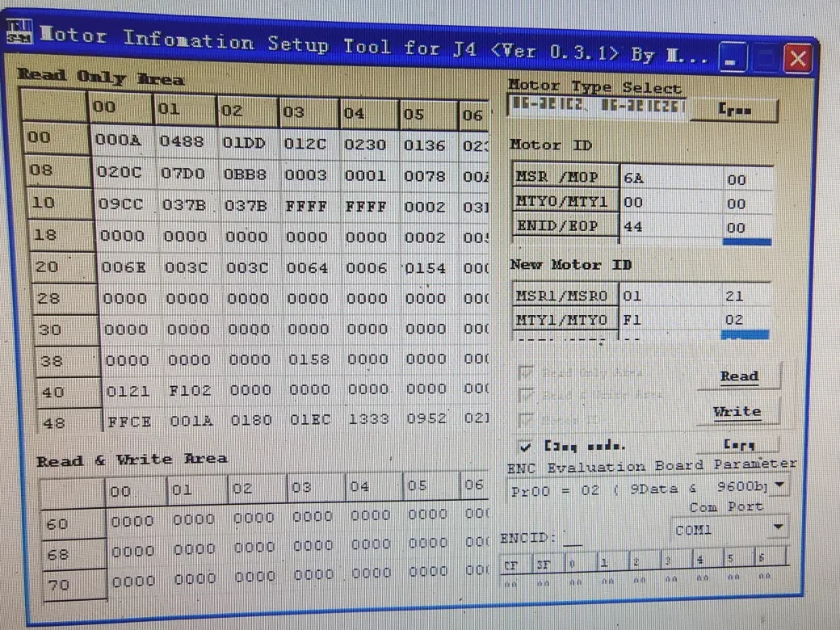This screenshot has width=840, height=630.
Task: Click the MTY0/MTY1 row label
Action: (x=566, y=201)
